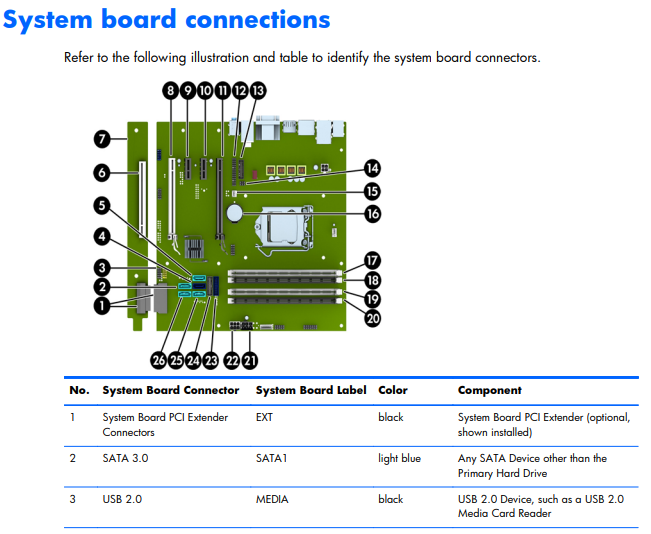Click the number 3 cell in the table
The height and width of the screenshot is (534, 651).
pos(73,499)
